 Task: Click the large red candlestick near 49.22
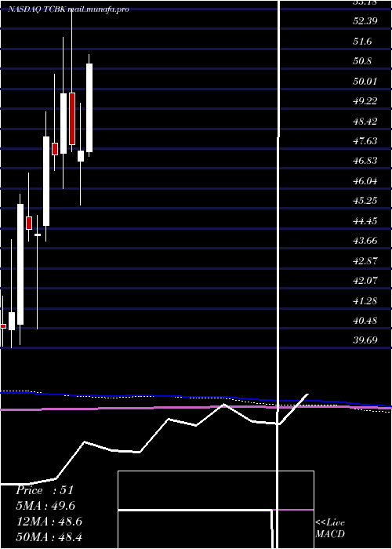tap(72, 118)
